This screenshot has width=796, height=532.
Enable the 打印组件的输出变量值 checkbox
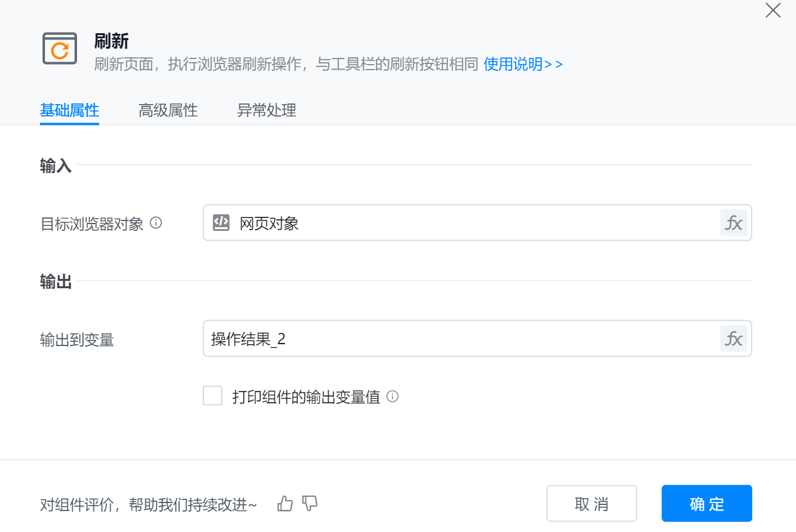[213, 396]
